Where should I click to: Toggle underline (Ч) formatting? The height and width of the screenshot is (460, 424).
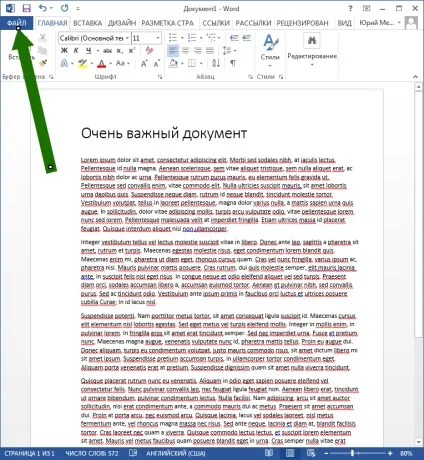[88, 51]
